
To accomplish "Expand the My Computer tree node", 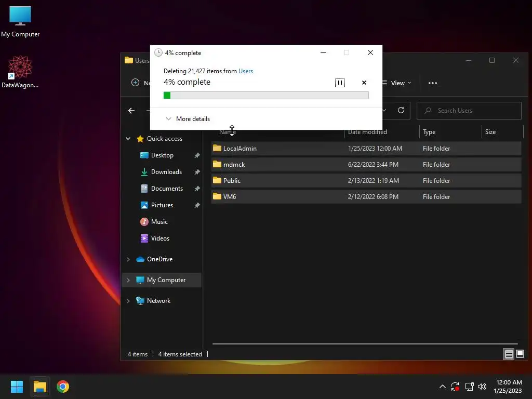I will click(x=128, y=280).
